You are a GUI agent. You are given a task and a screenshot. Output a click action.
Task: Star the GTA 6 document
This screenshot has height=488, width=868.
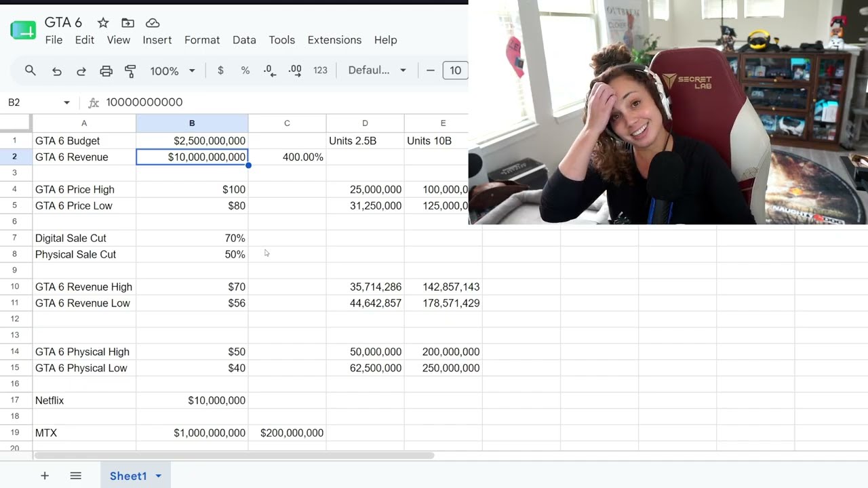(x=103, y=23)
